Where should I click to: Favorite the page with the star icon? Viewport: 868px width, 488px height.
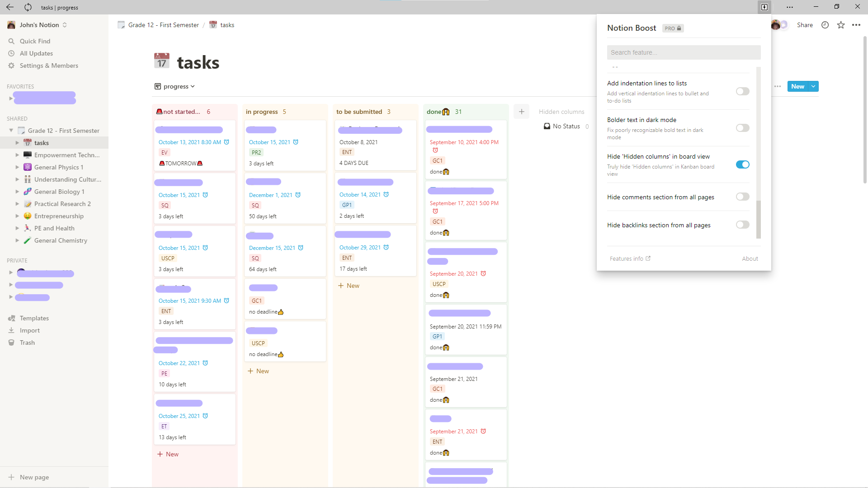(x=841, y=25)
